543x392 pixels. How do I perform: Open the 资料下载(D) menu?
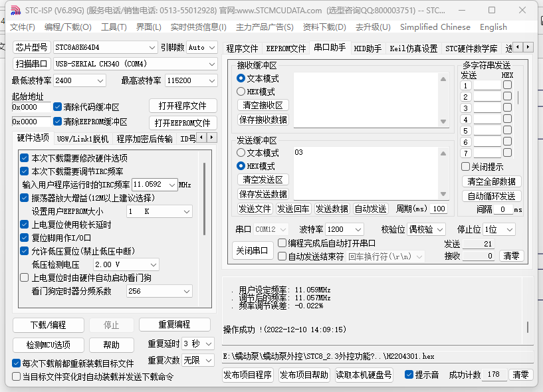point(324,27)
